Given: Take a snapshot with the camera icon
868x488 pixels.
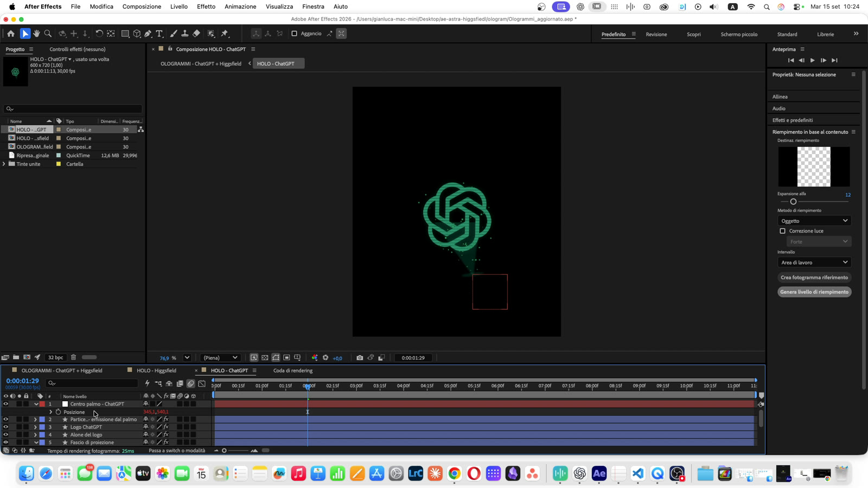Looking at the screenshot, I should (360, 358).
